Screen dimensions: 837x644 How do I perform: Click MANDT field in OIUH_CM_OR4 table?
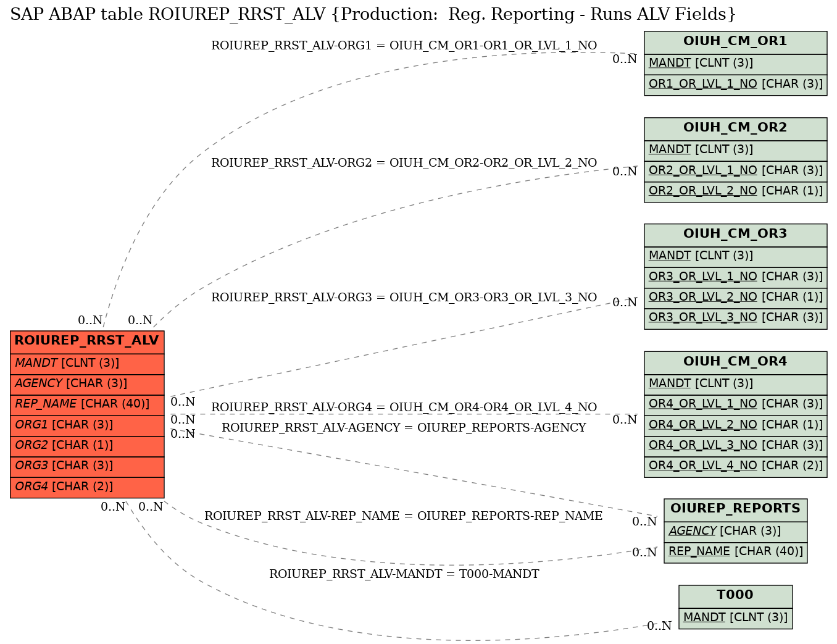point(735,384)
